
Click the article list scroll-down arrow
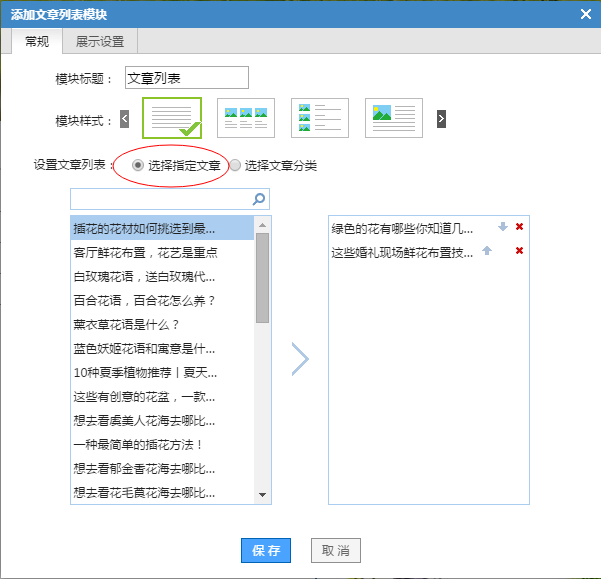(x=263, y=495)
